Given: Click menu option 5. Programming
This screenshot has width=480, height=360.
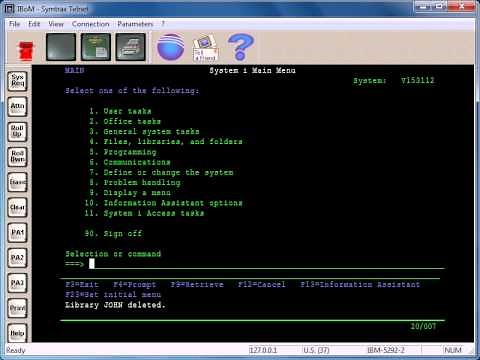Looking at the screenshot, I should click(x=123, y=152).
